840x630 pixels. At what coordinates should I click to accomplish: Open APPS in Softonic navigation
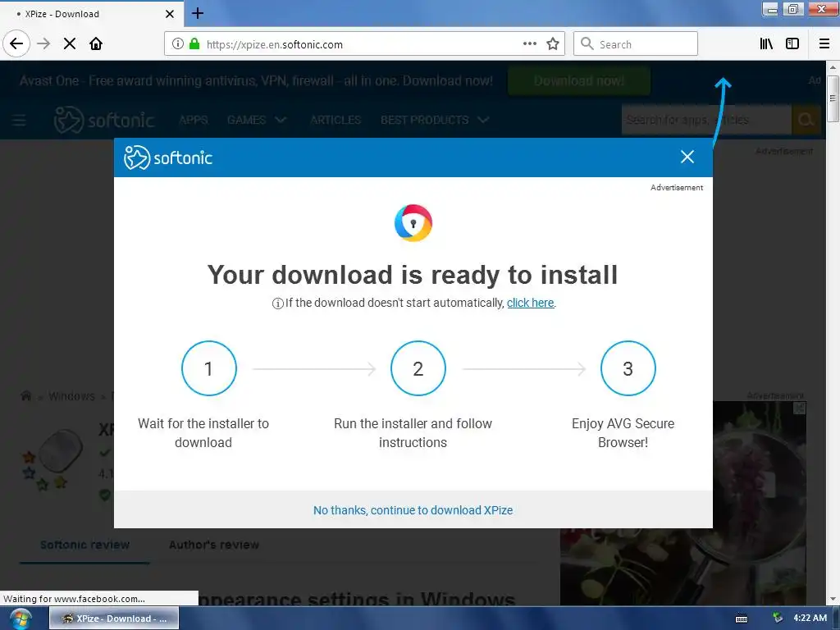point(194,120)
